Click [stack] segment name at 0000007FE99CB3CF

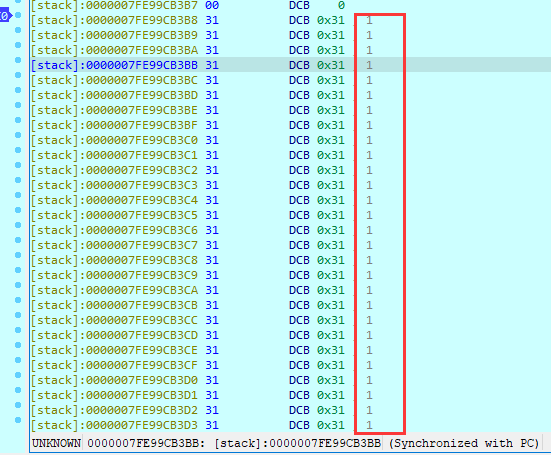(x=54, y=365)
